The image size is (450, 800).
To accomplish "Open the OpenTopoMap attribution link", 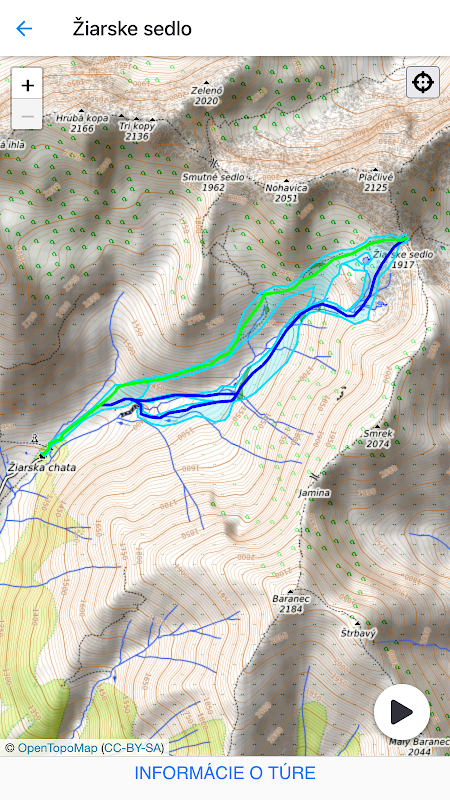I will [57, 748].
